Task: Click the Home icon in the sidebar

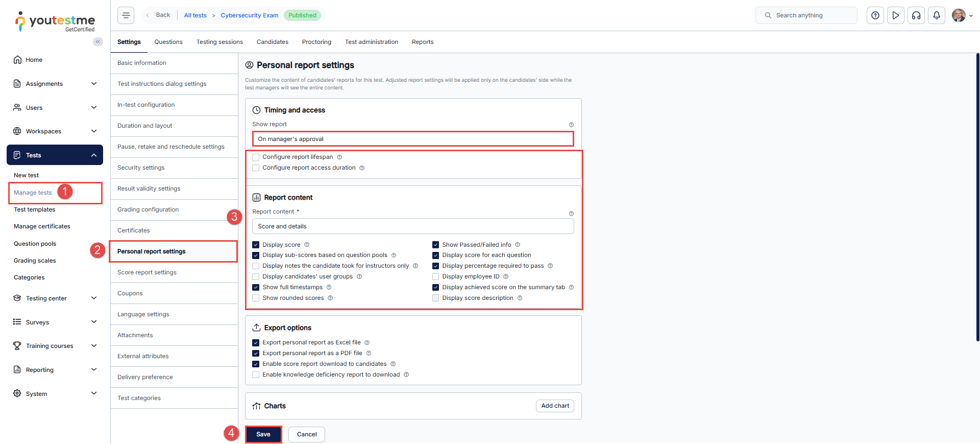Action: [17, 60]
